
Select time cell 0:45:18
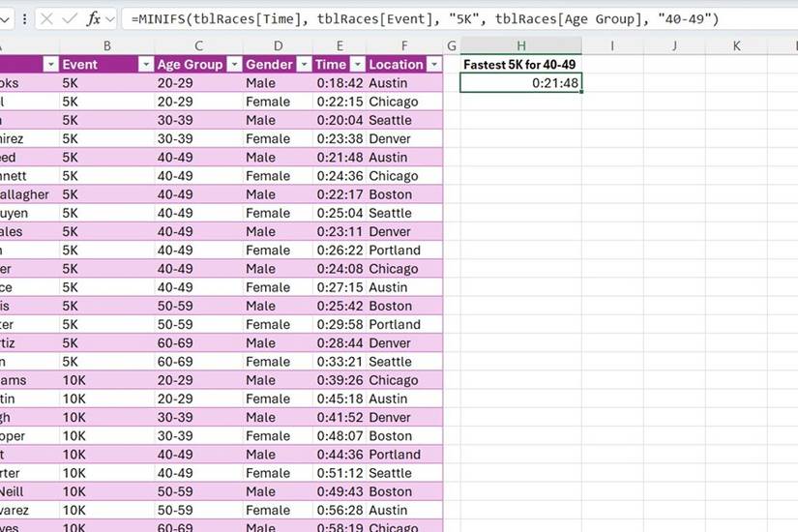[340, 399]
